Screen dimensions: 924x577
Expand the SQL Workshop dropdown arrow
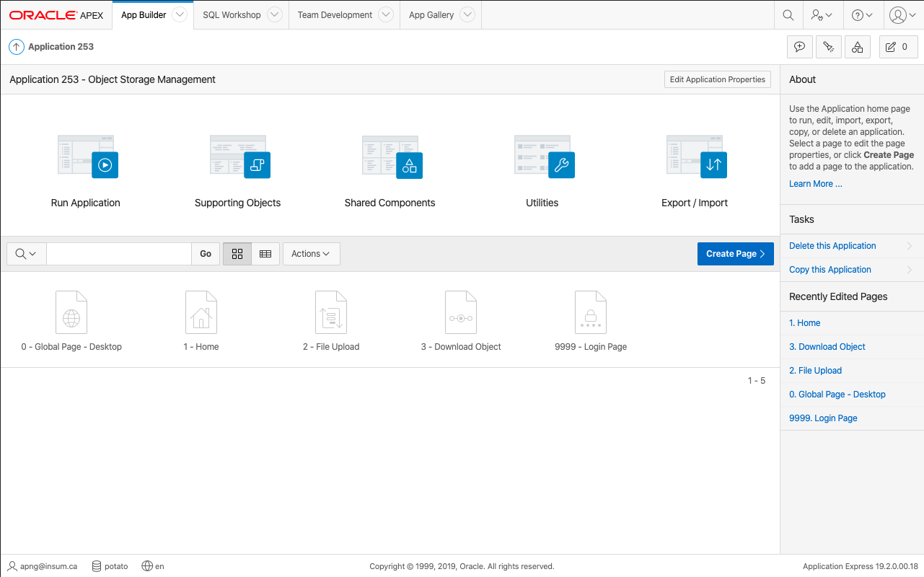coord(274,15)
